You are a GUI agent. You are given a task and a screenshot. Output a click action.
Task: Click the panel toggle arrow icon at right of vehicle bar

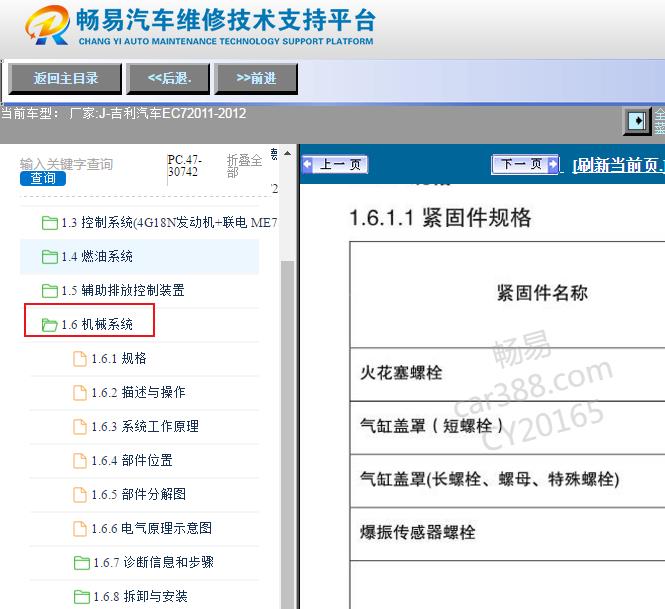pos(637,121)
